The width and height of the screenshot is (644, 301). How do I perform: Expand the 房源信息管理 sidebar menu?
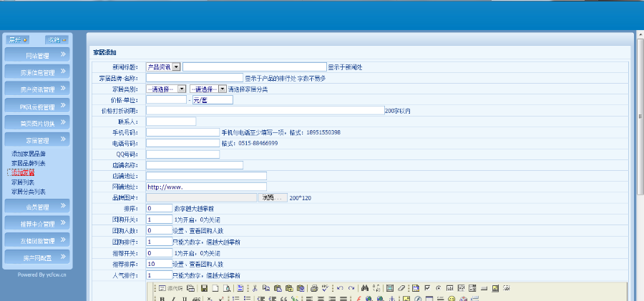coord(37,72)
